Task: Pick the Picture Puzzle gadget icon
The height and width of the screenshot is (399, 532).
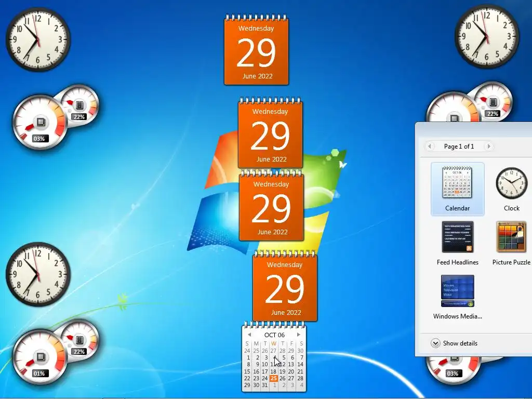Action: [x=511, y=237]
